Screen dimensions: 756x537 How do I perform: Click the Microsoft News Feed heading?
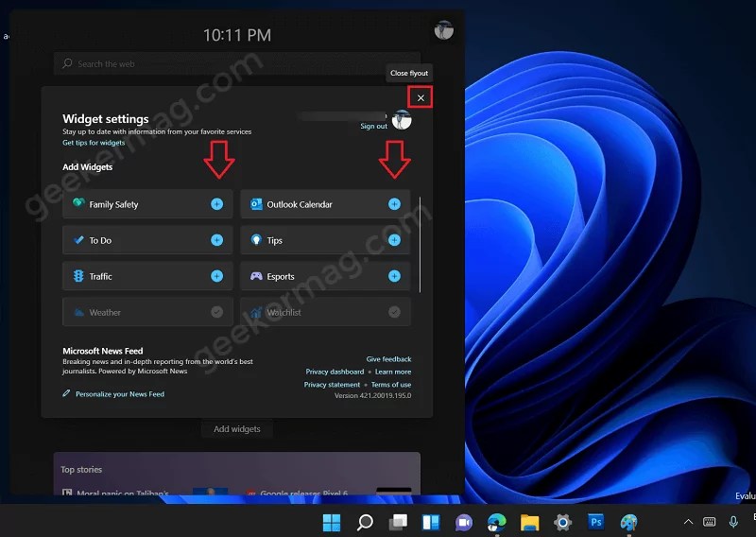click(x=103, y=351)
